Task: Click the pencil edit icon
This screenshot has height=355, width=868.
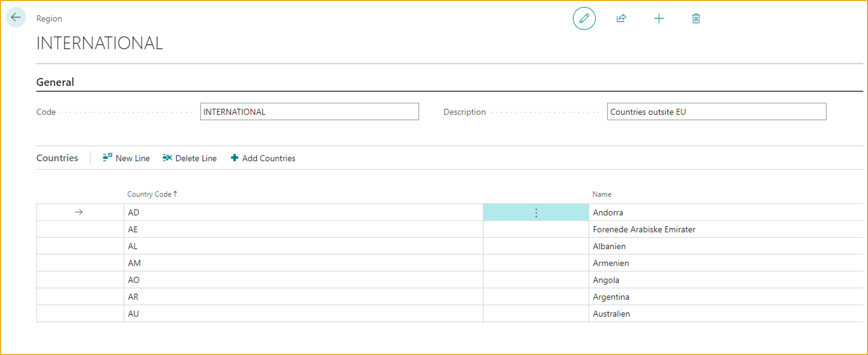Action: [584, 18]
